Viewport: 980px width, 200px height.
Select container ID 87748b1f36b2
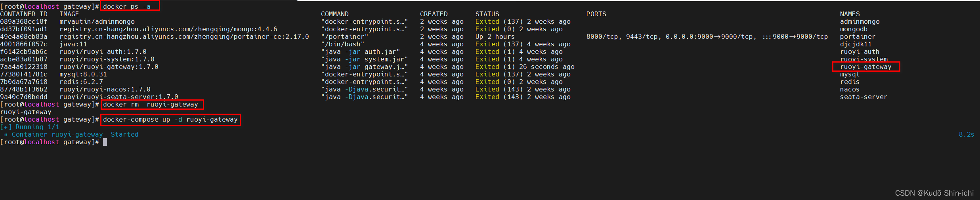pos(24,90)
